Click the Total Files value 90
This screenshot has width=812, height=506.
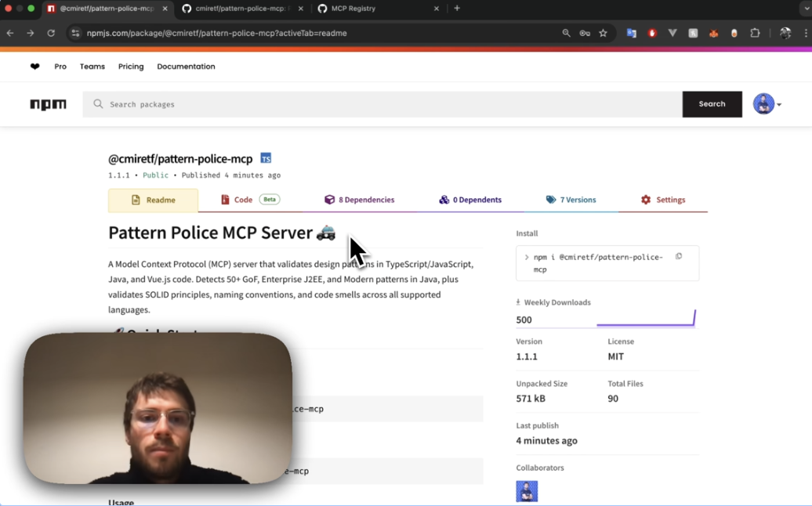click(613, 399)
